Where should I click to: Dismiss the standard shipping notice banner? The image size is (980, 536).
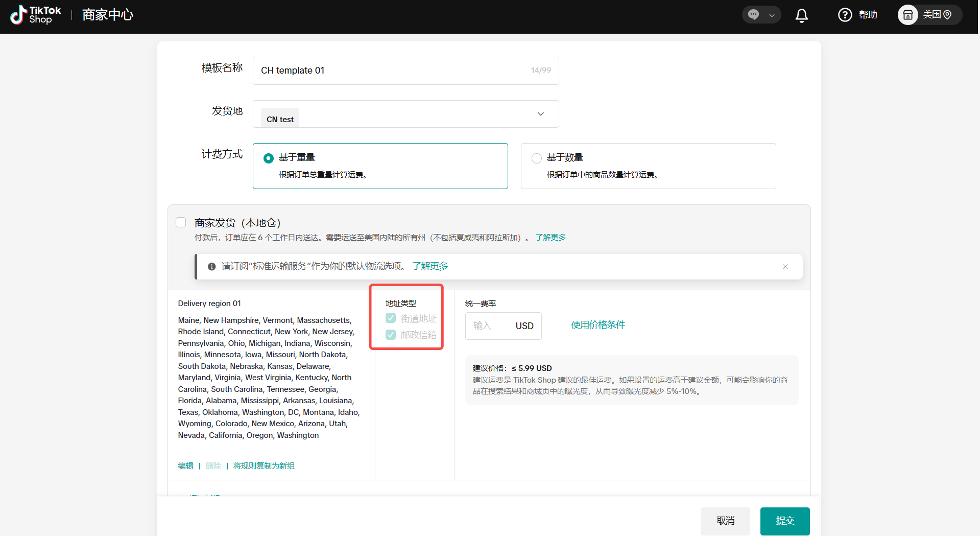click(785, 267)
